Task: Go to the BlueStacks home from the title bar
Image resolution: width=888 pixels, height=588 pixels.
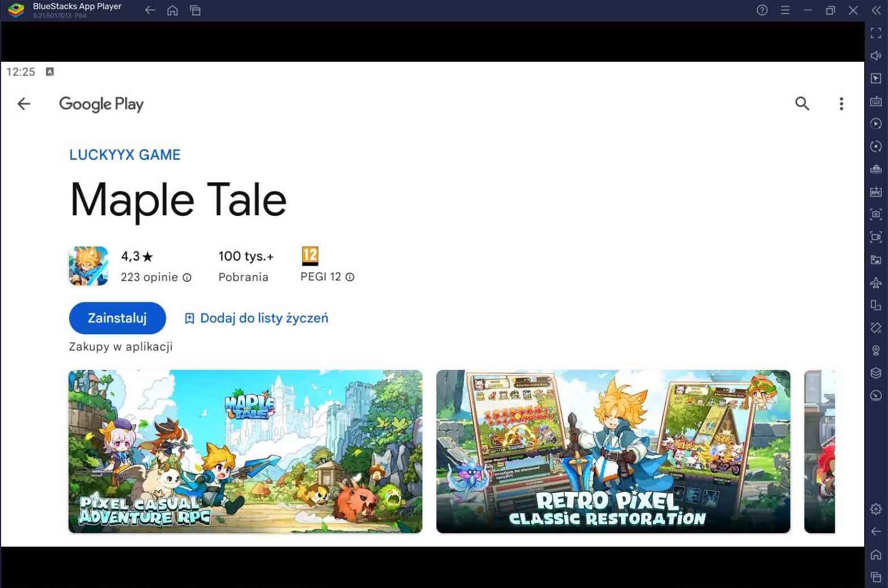Action: [x=173, y=10]
